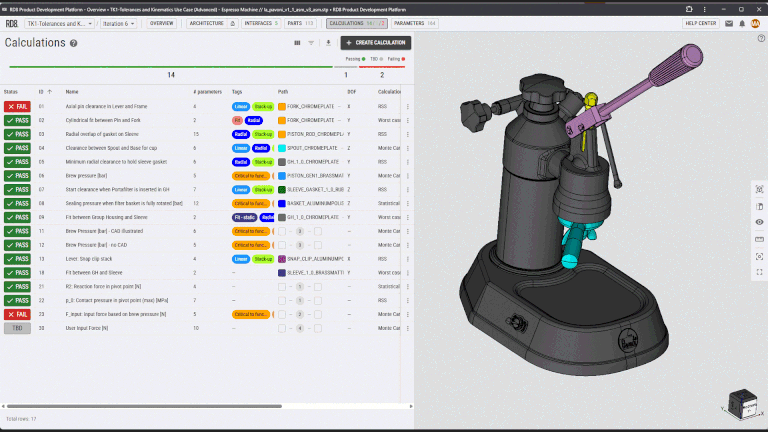The height and width of the screenshot is (432, 768).
Task: Download the calculations table
Action: tap(328, 43)
